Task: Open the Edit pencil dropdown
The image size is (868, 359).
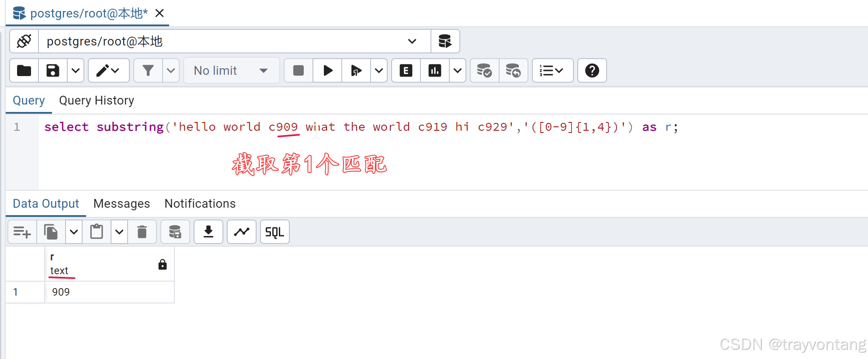Action: (x=108, y=70)
